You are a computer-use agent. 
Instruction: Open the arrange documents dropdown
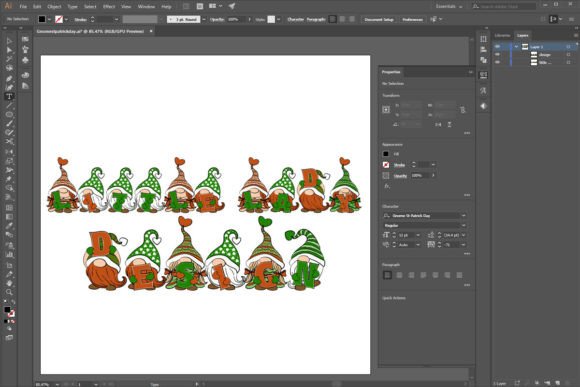click(x=215, y=6)
